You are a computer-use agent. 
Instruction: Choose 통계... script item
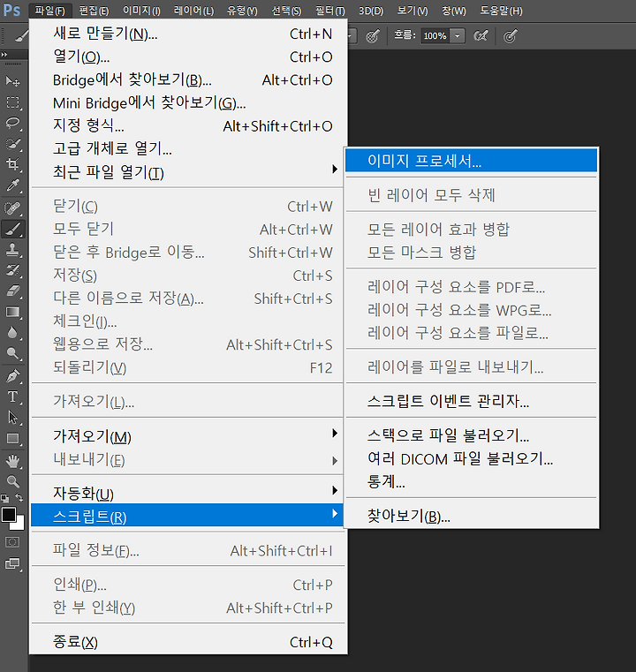471,482
